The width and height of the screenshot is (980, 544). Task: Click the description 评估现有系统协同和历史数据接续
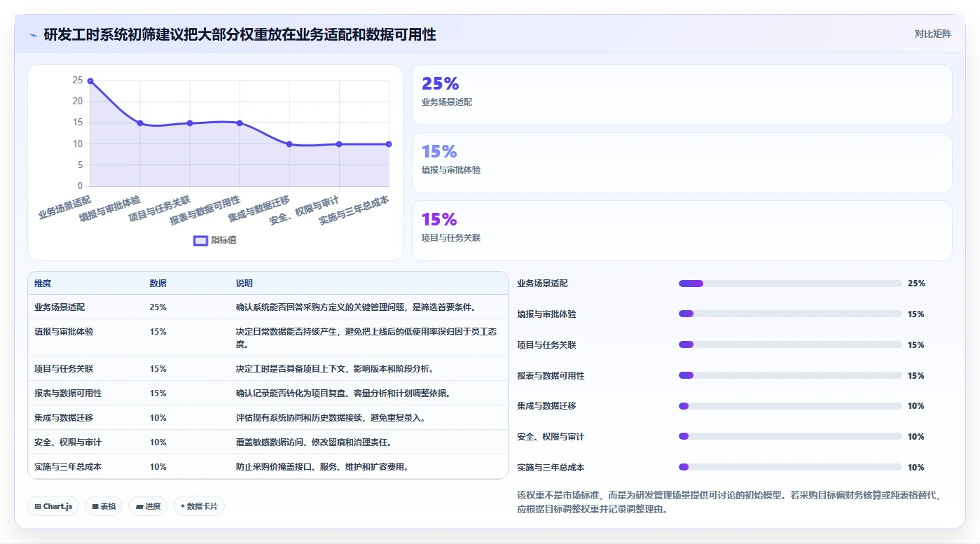(x=331, y=418)
